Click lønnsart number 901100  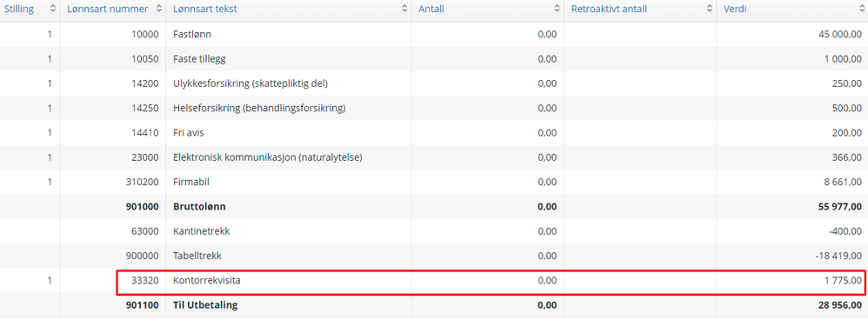[143, 304]
